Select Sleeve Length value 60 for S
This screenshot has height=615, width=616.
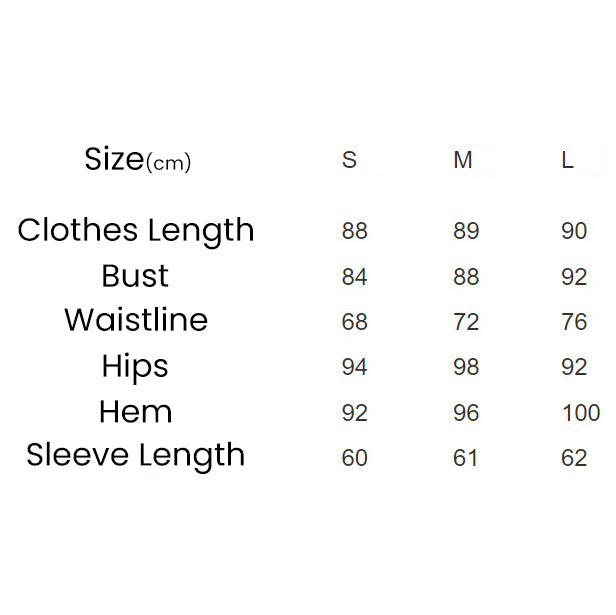(x=355, y=458)
